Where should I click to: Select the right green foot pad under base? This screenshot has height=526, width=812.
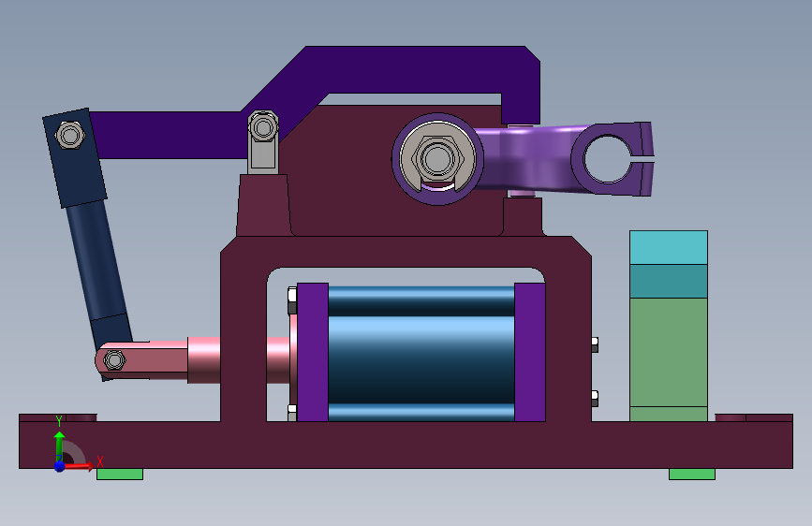point(692,475)
